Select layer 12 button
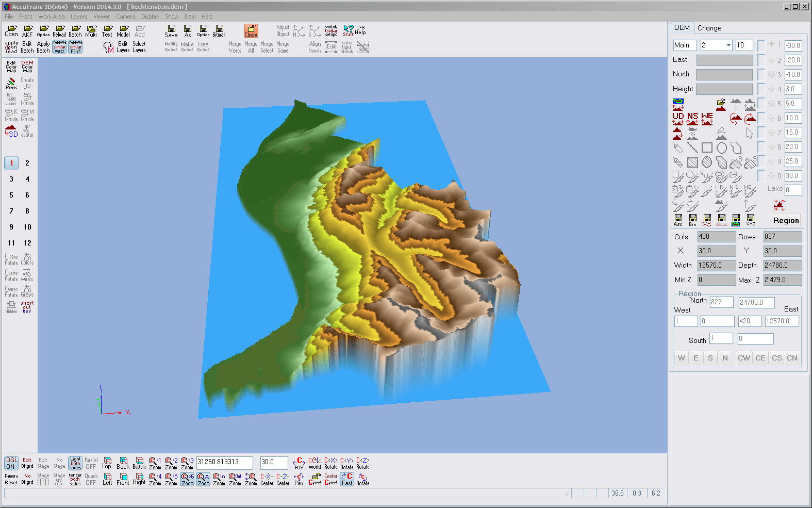 pos(27,243)
